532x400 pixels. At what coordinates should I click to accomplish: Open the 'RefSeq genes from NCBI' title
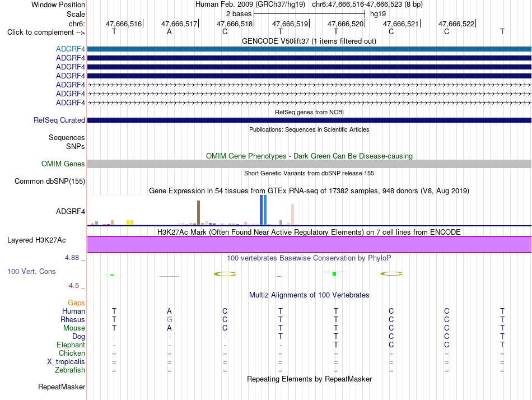[x=310, y=112]
